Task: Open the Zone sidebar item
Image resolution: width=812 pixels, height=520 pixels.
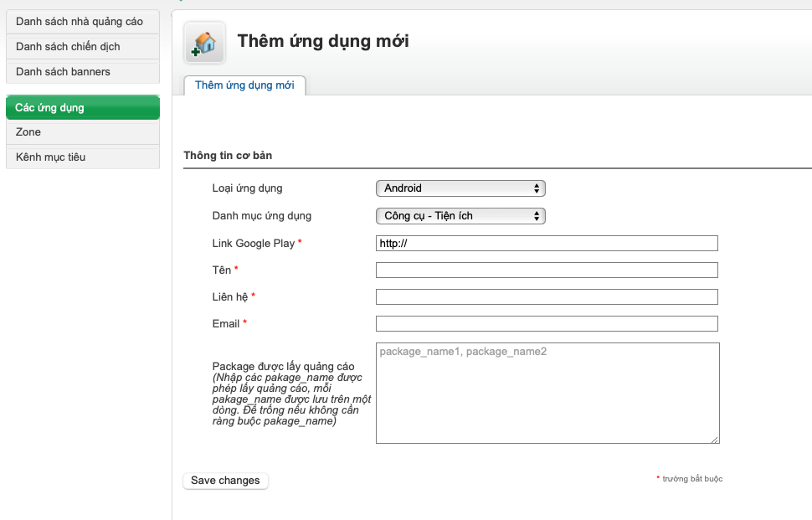Action: pos(83,132)
